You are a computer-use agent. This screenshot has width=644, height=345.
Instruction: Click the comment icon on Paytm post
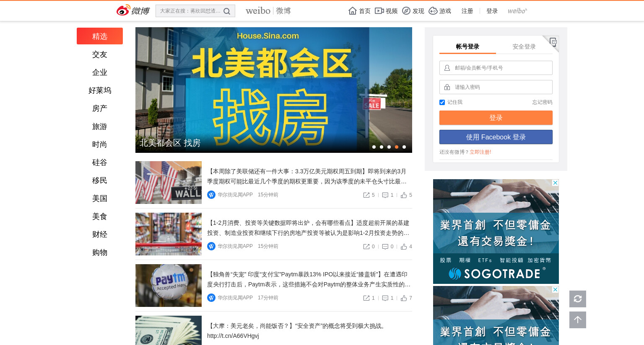click(385, 298)
